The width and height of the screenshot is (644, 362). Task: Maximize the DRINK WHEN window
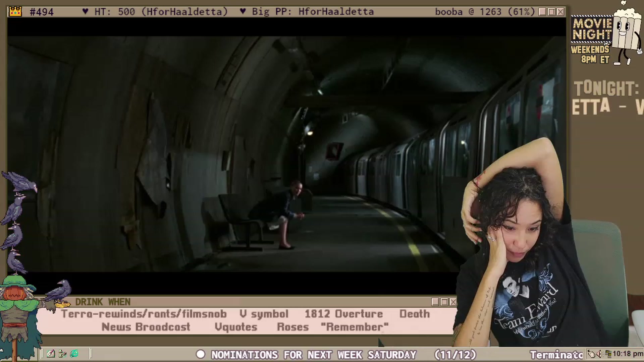pos(444,302)
